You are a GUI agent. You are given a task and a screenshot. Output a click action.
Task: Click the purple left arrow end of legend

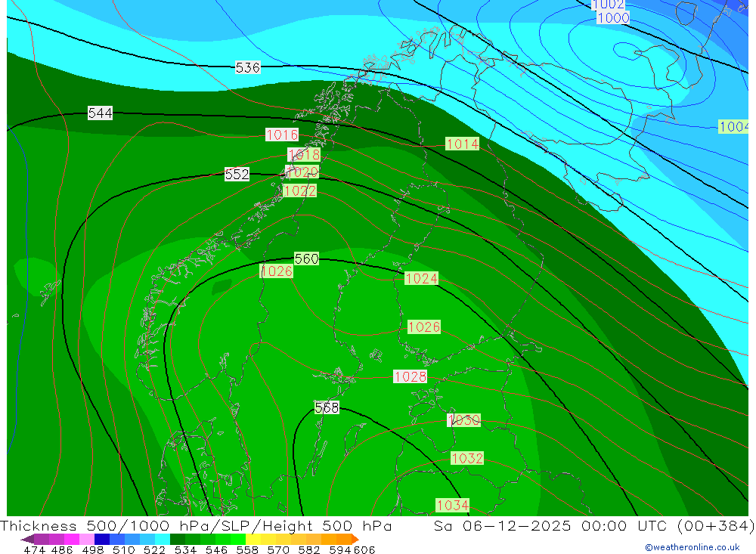(x=27, y=539)
